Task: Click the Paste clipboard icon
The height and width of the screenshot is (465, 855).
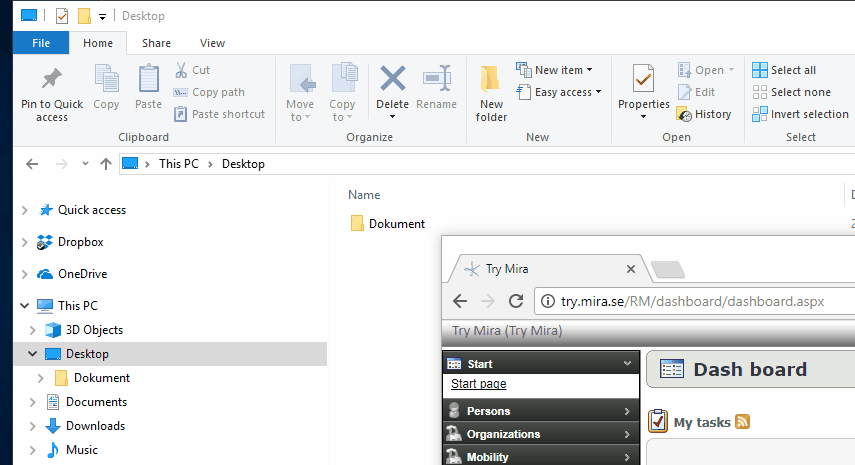Action: coord(148,78)
